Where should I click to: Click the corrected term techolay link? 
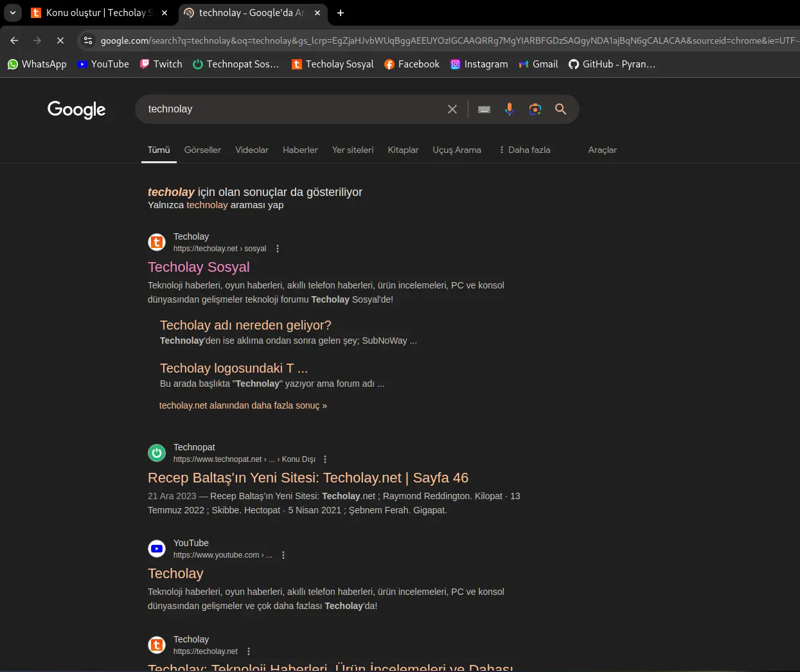point(171,192)
